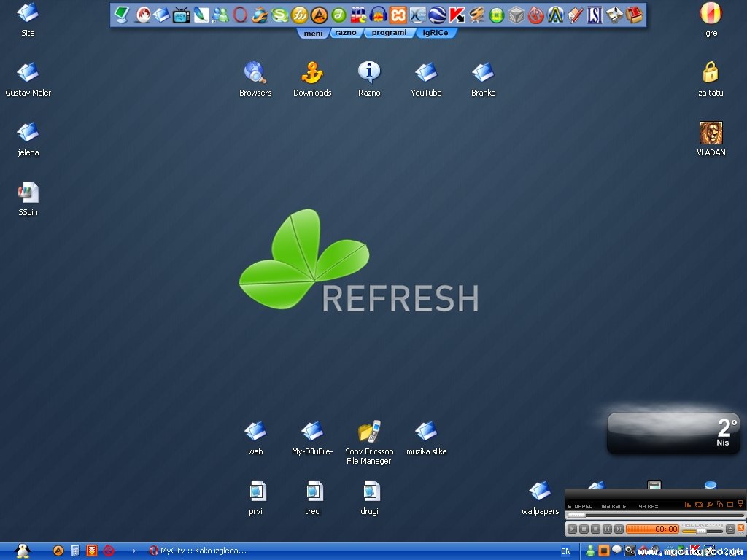
Task: Expand the quick launch chevron on taskbar
Action: click(134, 551)
